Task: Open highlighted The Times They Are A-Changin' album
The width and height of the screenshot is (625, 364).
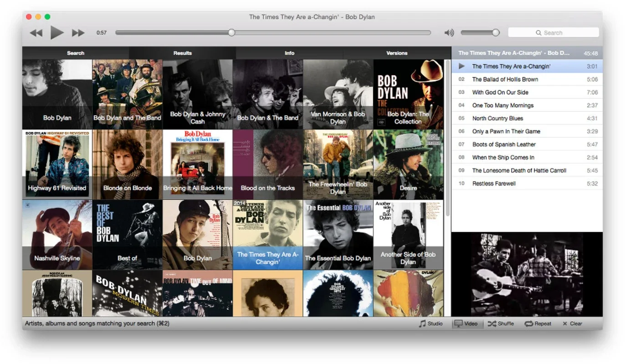Action: click(x=268, y=235)
